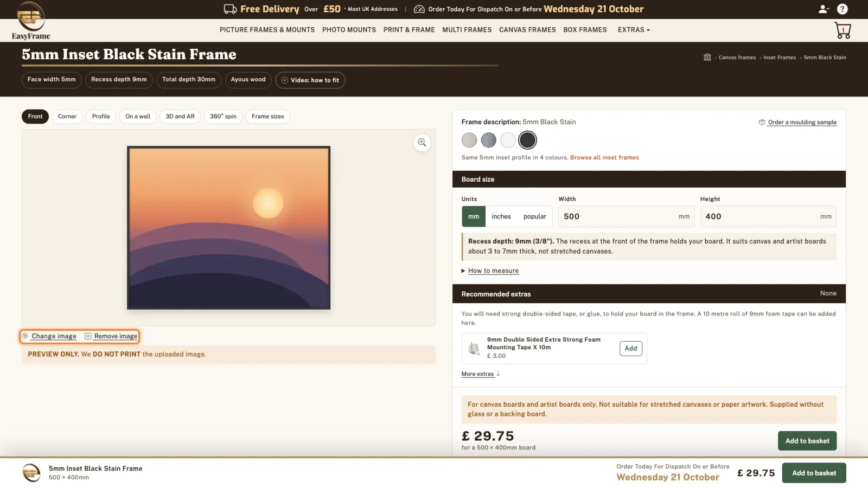Switch to the Profile view

point(101,117)
